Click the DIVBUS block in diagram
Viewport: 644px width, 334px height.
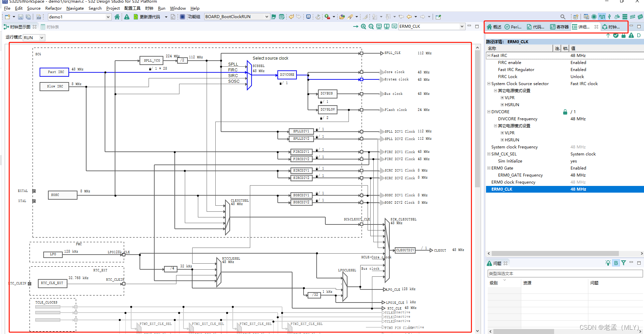click(x=327, y=94)
